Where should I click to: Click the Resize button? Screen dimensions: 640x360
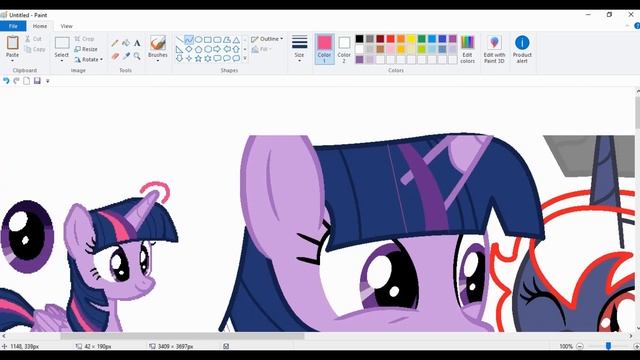pyautogui.click(x=86, y=49)
